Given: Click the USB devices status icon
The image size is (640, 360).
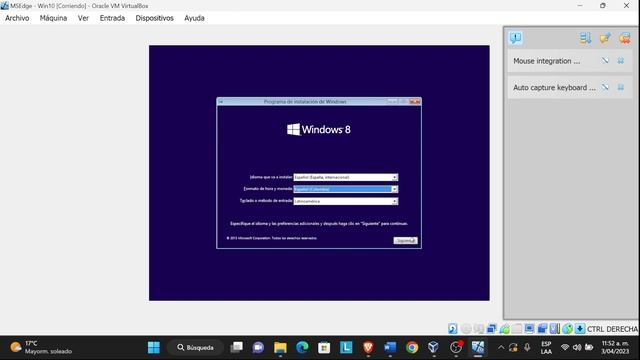Looking at the screenshot, I should point(504,329).
